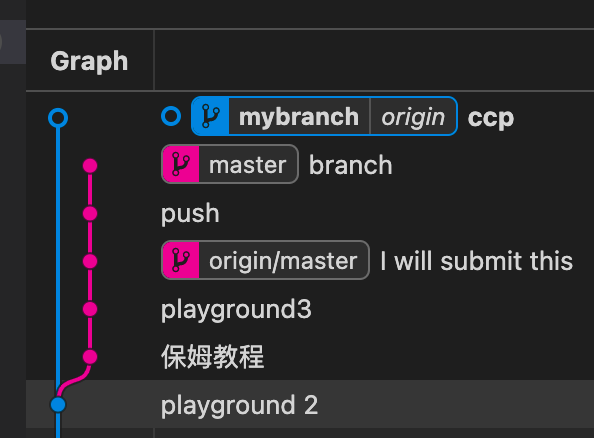Select the push commit row
This screenshot has height=438, width=594.
[x=310, y=214]
